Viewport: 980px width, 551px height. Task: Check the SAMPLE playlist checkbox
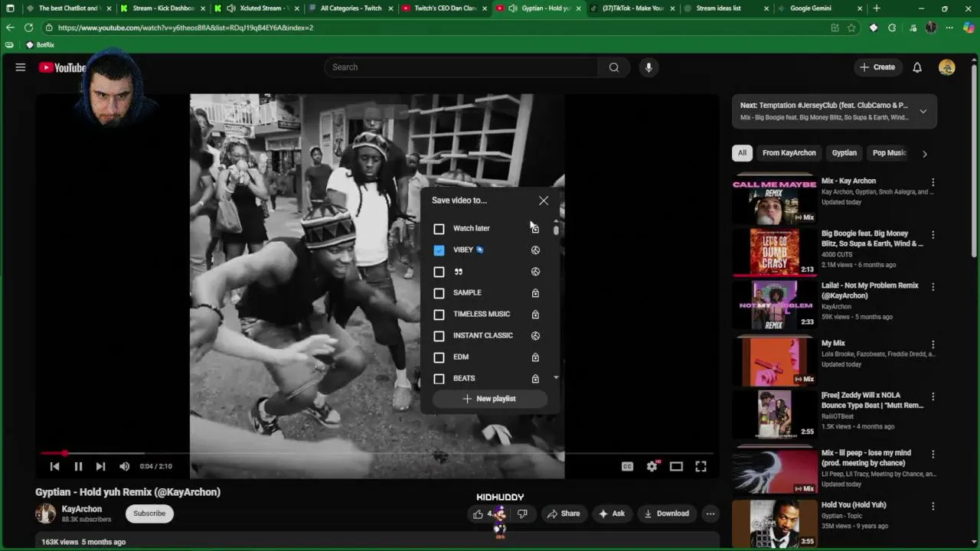pos(439,293)
